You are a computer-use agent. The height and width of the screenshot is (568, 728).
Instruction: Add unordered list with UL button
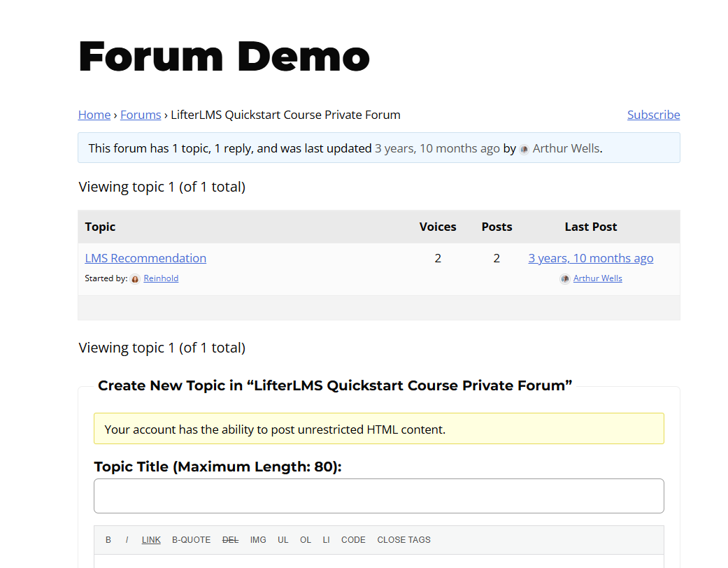click(283, 540)
